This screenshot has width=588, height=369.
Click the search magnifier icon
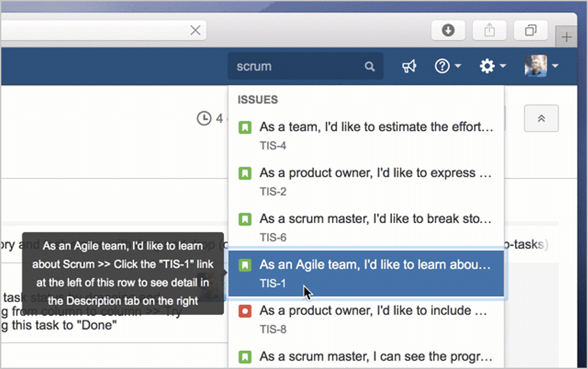point(369,66)
